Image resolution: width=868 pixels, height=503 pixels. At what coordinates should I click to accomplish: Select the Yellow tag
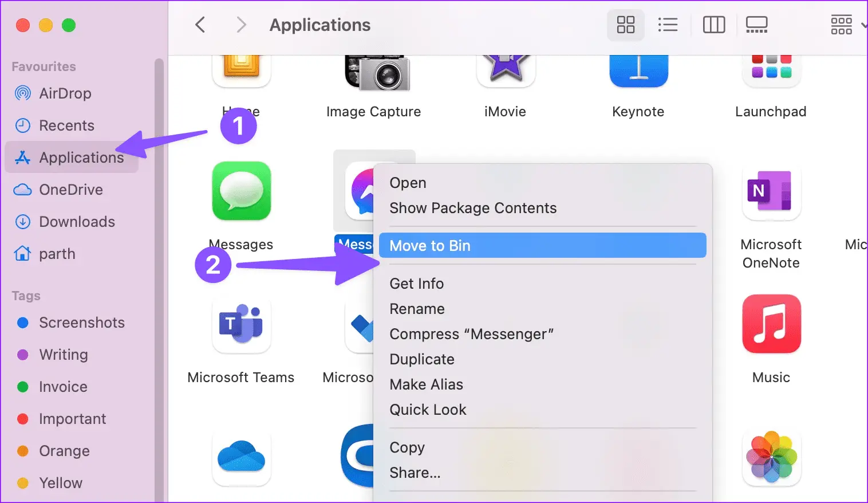point(72,483)
